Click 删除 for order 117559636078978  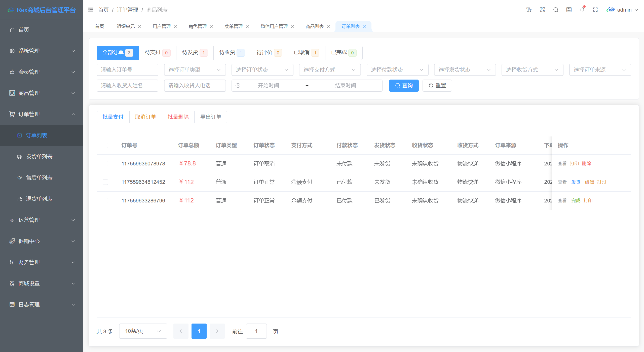coord(586,164)
